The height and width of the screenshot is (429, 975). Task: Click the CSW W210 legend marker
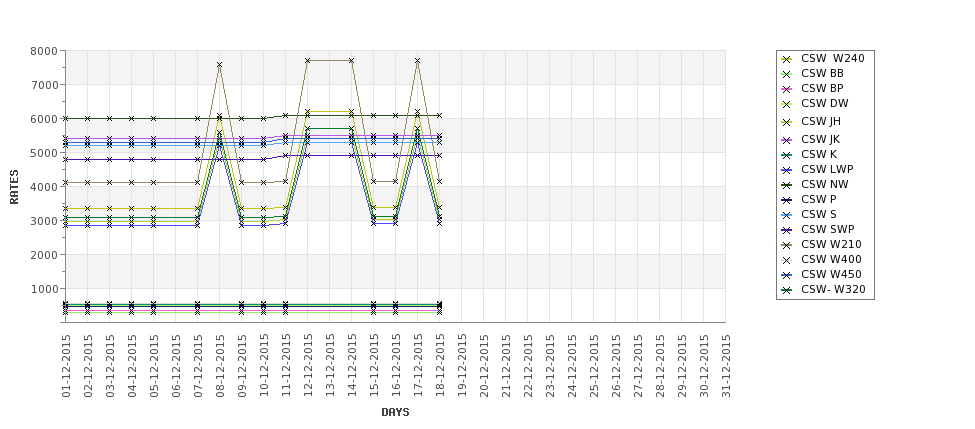click(787, 245)
